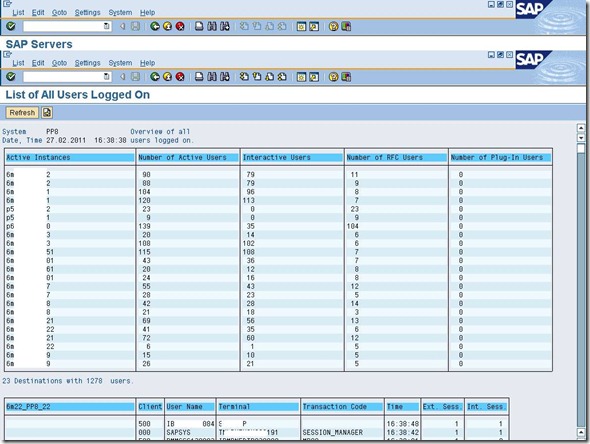This screenshot has width=590, height=444.
Task: Open Customize Local Layout in SAP Servers toolbar
Action: (346, 26)
